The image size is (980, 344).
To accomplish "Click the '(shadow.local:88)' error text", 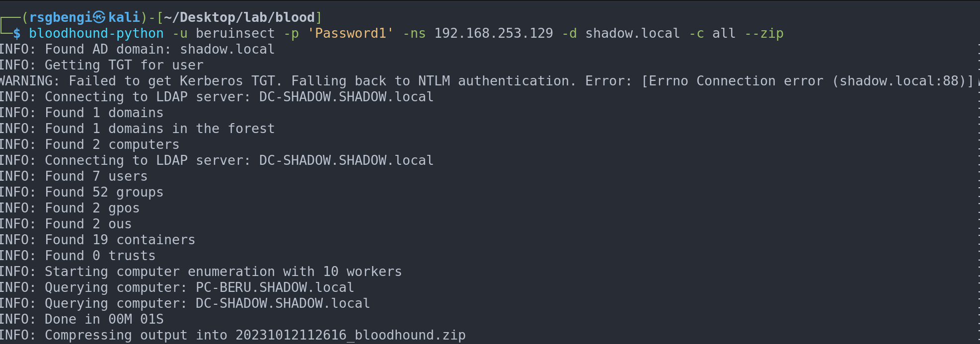I will (903, 81).
